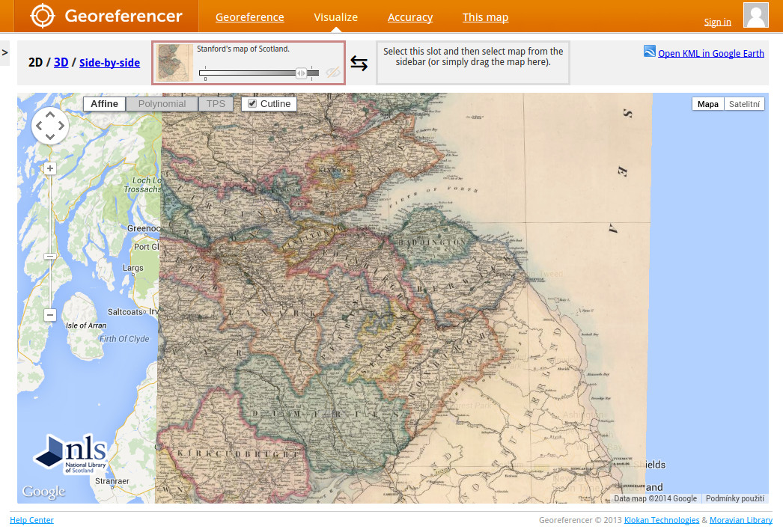Open KML in Google Earth link
The height and width of the screenshot is (532, 783).
click(x=710, y=53)
